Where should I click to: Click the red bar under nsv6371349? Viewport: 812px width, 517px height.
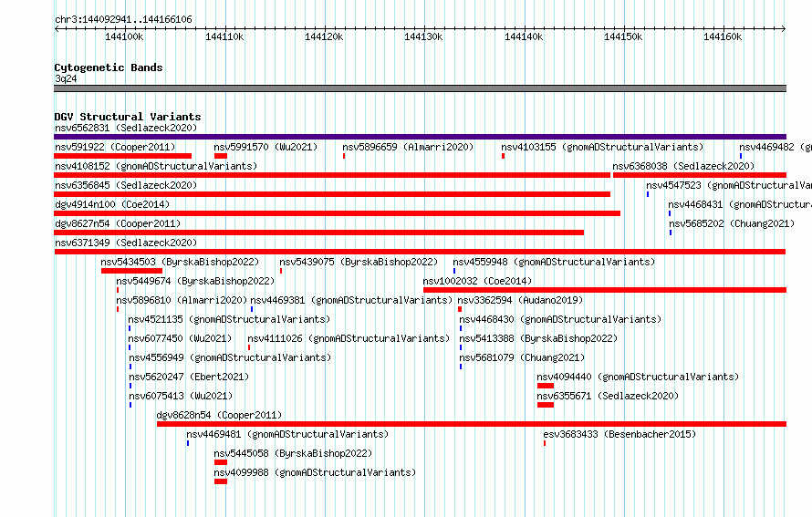point(420,252)
